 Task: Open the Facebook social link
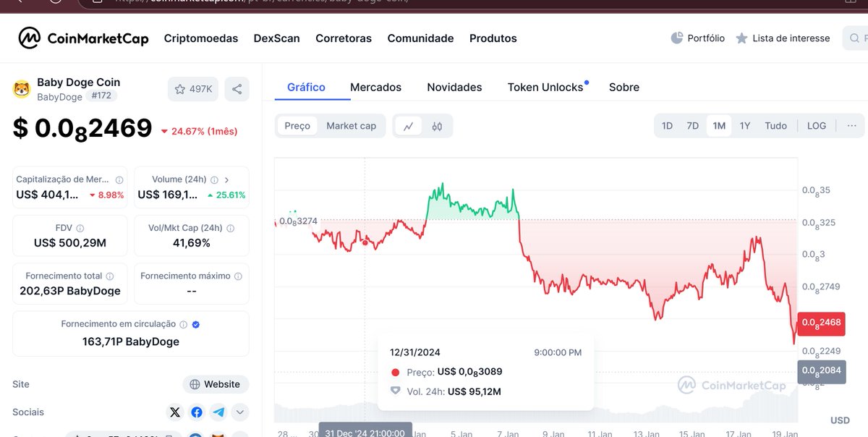click(197, 412)
